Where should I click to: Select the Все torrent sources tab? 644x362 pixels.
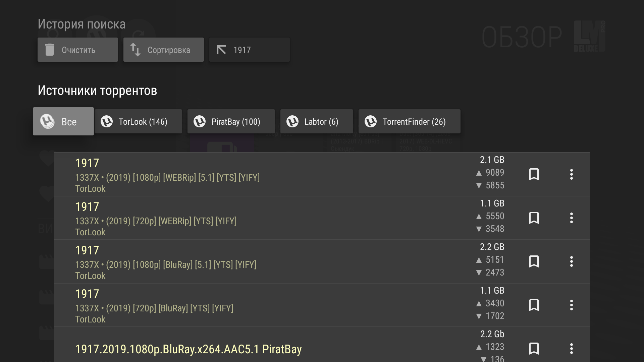click(63, 121)
